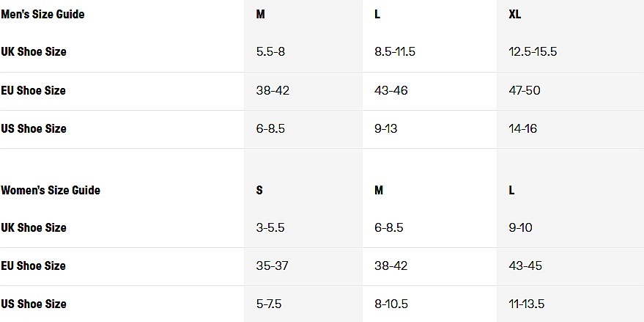Viewport: 644px width, 322px height.
Task: Click the women's EU size 43-45 cell
Action: point(525,266)
